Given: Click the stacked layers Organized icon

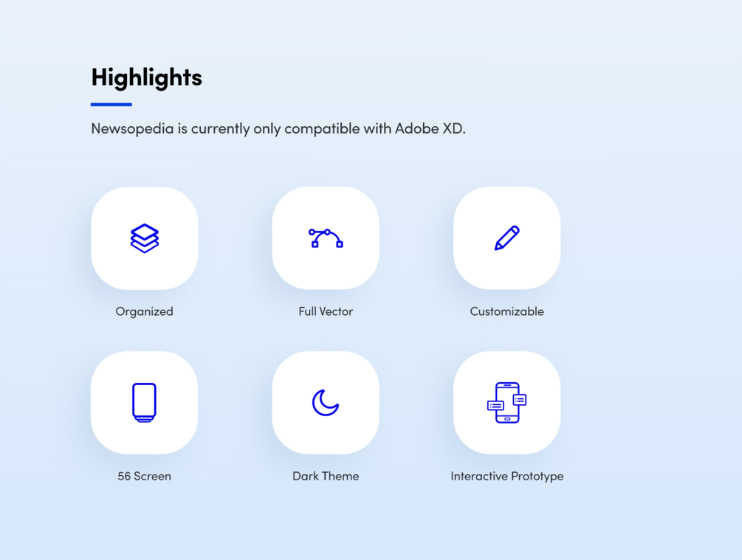Looking at the screenshot, I should click(x=144, y=238).
